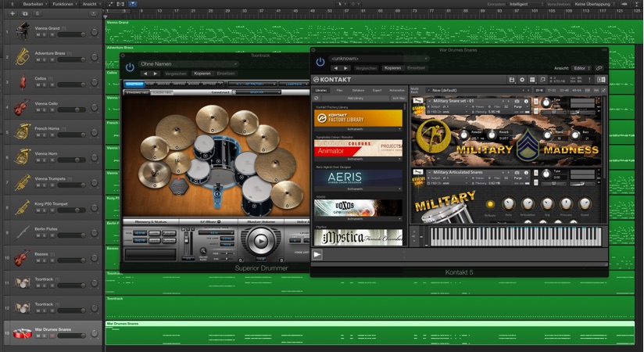Switch to Kontakt Automation tab
This screenshot has width=644, height=352.
coord(397,90)
